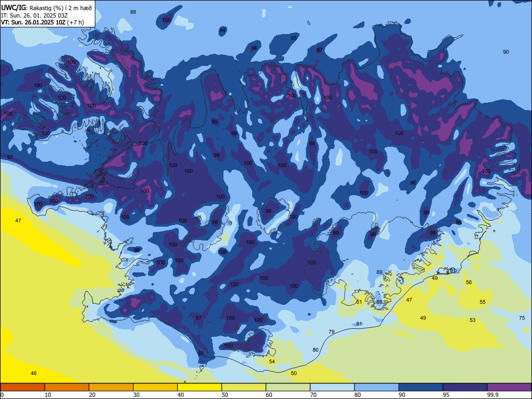Click the '79' humidity value on the map
This screenshot has width=532, height=399.
tap(331, 331)
